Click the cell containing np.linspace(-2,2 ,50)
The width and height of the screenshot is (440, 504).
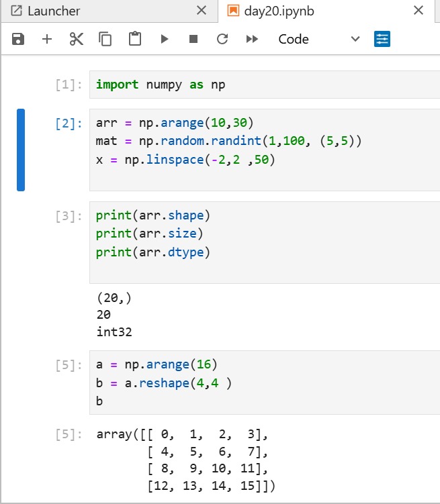pyautogui.click(x=265, y=150)
